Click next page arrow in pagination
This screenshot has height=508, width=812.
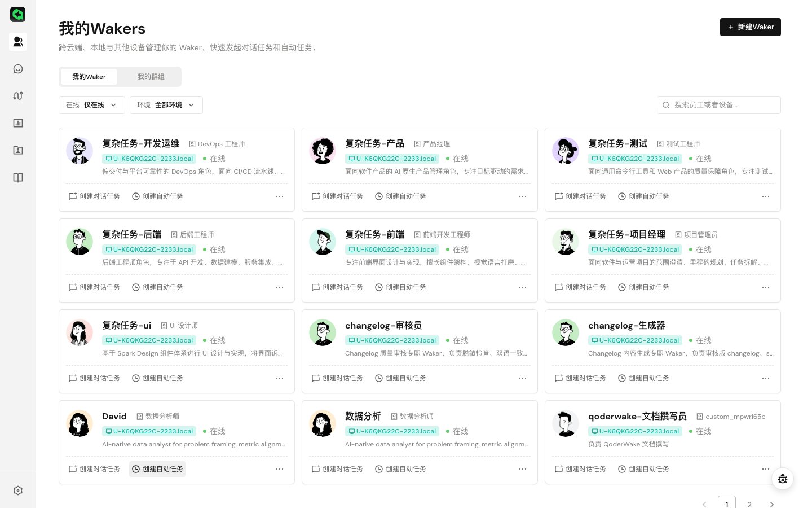[x=772, y=504]
